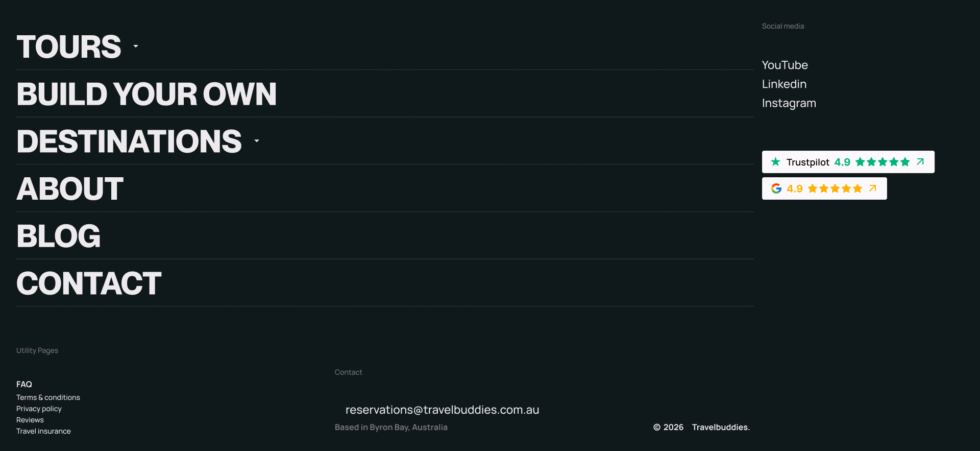Open Terms & conditions link
The width and height of the screenshot is (980, 451).
pos(48,397)
